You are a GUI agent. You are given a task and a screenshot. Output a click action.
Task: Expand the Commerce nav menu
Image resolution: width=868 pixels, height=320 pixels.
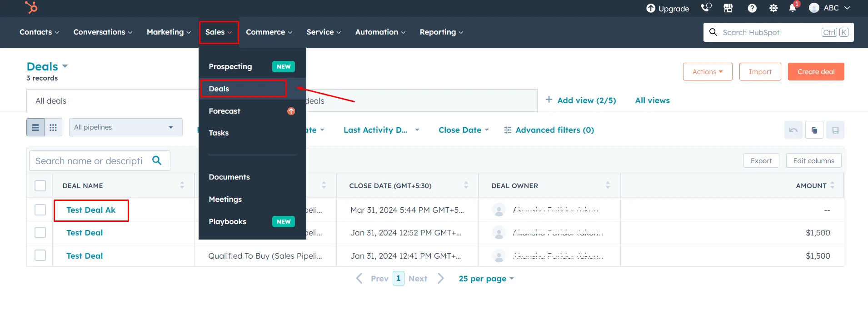[269, 32]
